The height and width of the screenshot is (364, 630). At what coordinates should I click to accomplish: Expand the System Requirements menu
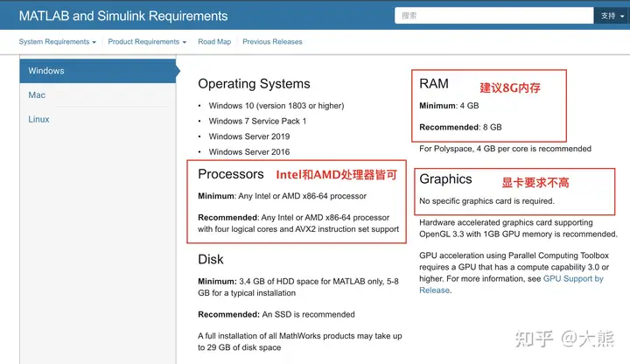[x=58, y=42]
